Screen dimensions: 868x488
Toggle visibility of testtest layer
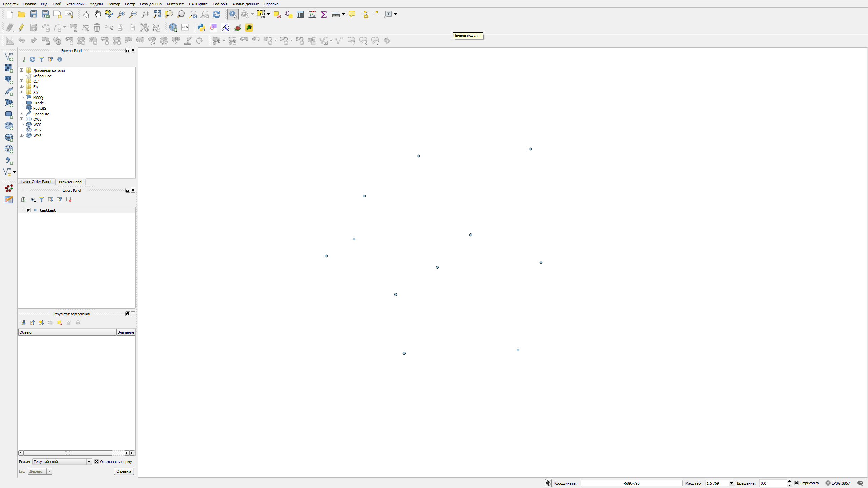(x=28, y=210)
